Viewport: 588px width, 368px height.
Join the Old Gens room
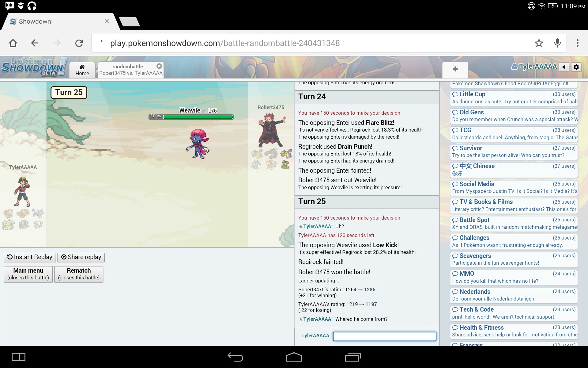(514, 116)
